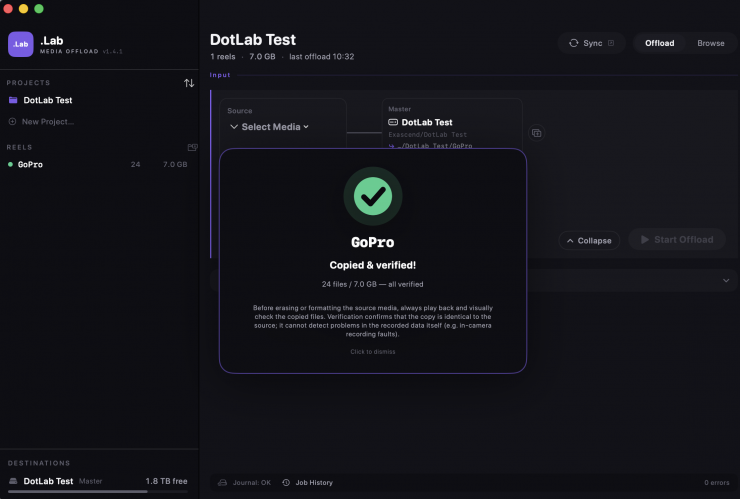Click the last offload 10:32 text
This screenshot has width=740, height=499.
click(x=321, y=57)
